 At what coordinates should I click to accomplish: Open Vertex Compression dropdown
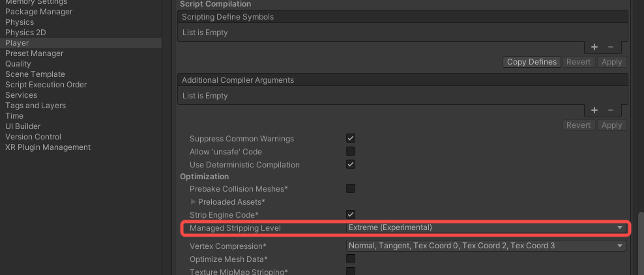[486, 246]
